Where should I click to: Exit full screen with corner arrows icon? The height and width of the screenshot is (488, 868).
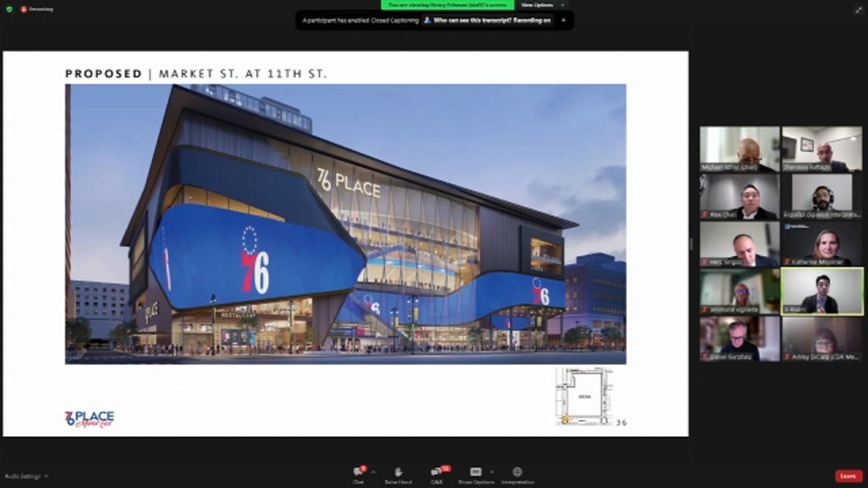point(859,10)
